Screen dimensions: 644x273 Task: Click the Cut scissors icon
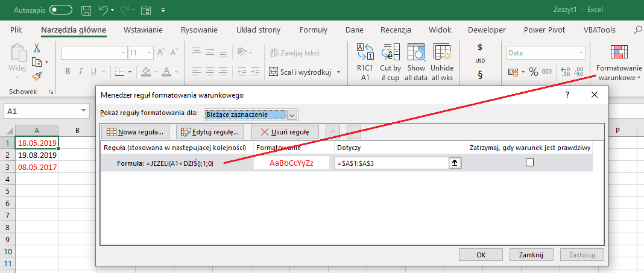pos(37,48)
